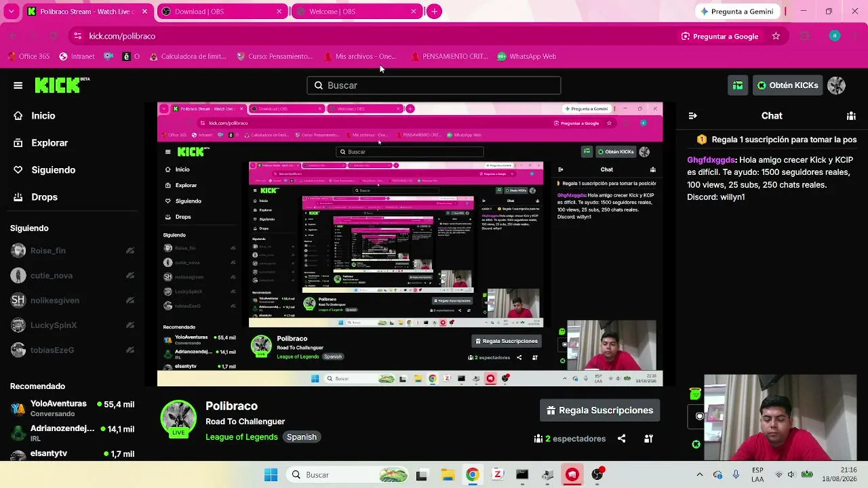Screen dimensions: 868x488
Task: Go to Inicio in the sidebar
Action: (35, 116)
